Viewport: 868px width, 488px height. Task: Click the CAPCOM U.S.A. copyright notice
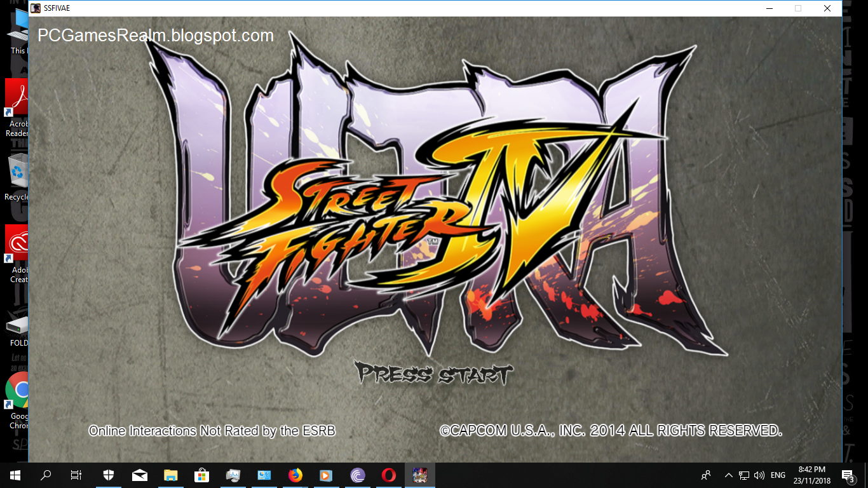pos(611,430)
